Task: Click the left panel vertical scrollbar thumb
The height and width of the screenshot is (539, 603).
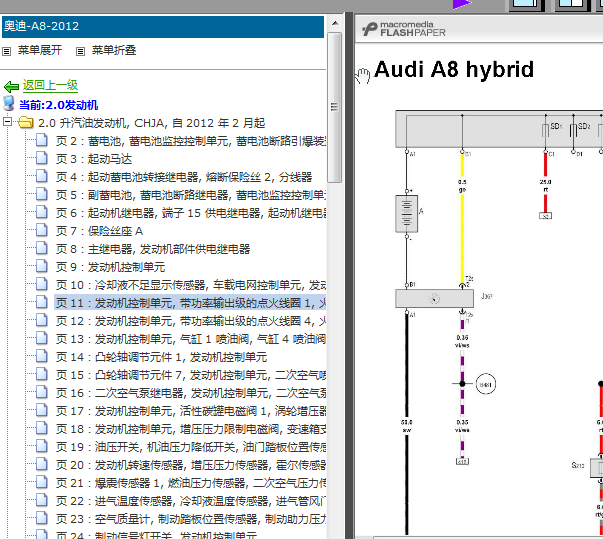Action: [x=335, y=107]
